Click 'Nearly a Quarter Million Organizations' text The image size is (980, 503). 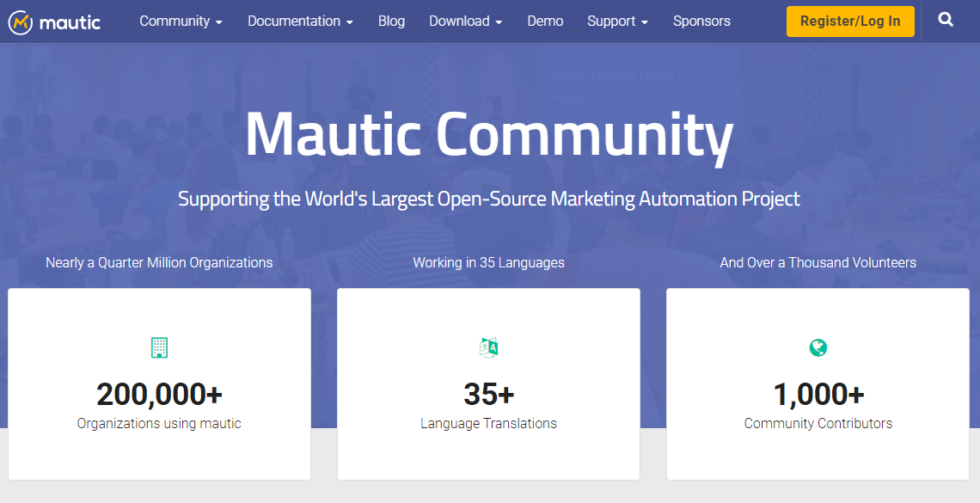(159, 262)
